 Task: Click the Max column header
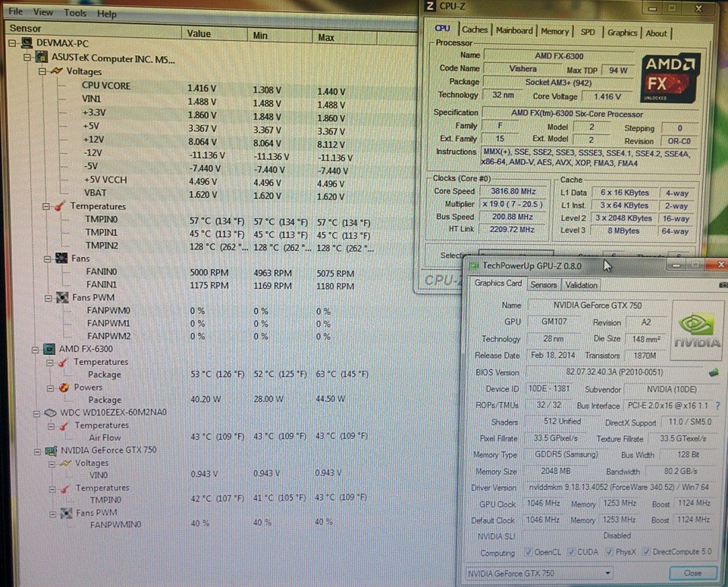[344, 37]
